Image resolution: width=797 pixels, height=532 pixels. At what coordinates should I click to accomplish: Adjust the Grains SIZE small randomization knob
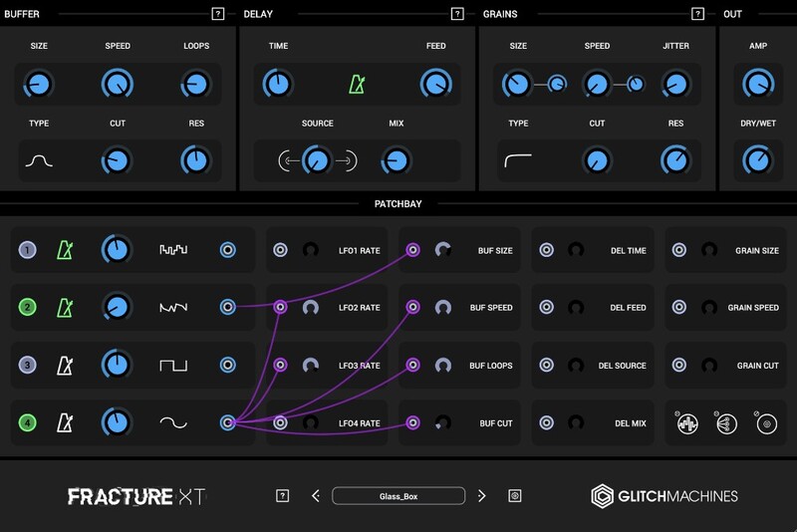pos(557,84)
